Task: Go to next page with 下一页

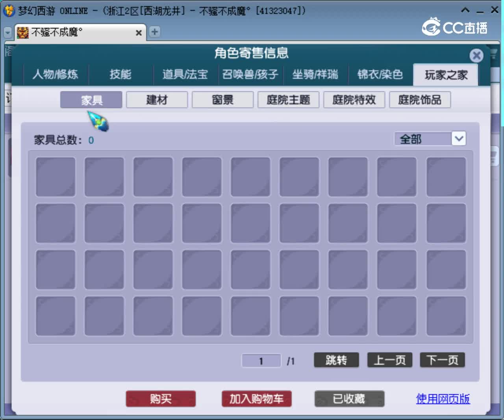Action: pyautogui.click(x=443, y=360)
